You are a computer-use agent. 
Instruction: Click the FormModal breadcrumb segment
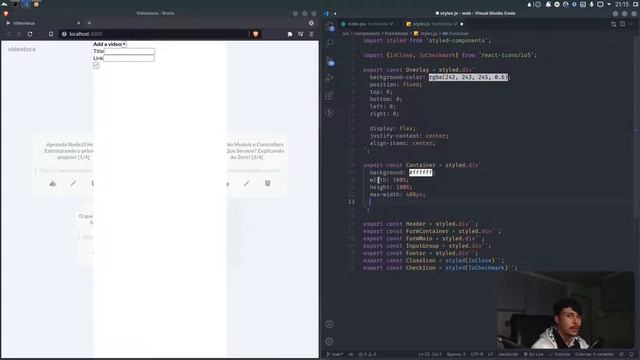(396, 33)
